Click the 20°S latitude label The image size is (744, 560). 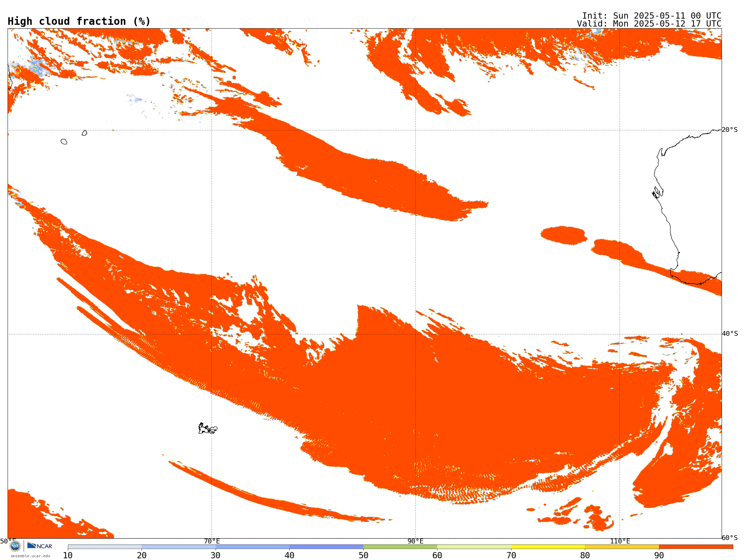click(730, 130)
